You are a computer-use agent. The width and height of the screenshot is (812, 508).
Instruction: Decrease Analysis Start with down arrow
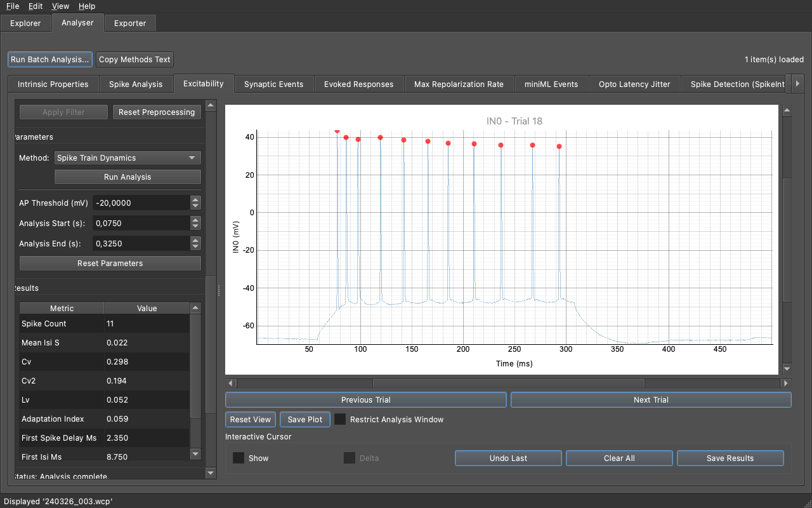195,227
